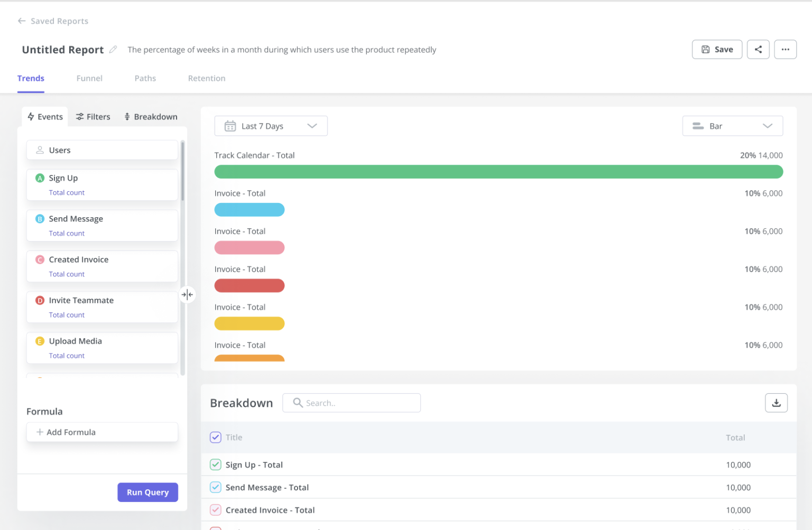Switch to the Funnel tab
Viewport: 812px width, 530px height.
click(89, 78)
